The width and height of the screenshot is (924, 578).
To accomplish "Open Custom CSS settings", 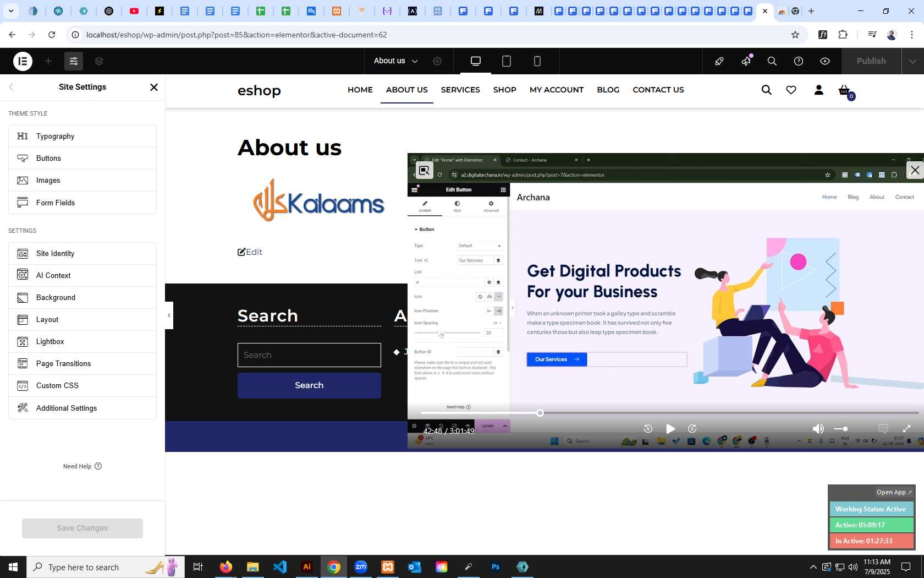I will click(x=82, y=385).
